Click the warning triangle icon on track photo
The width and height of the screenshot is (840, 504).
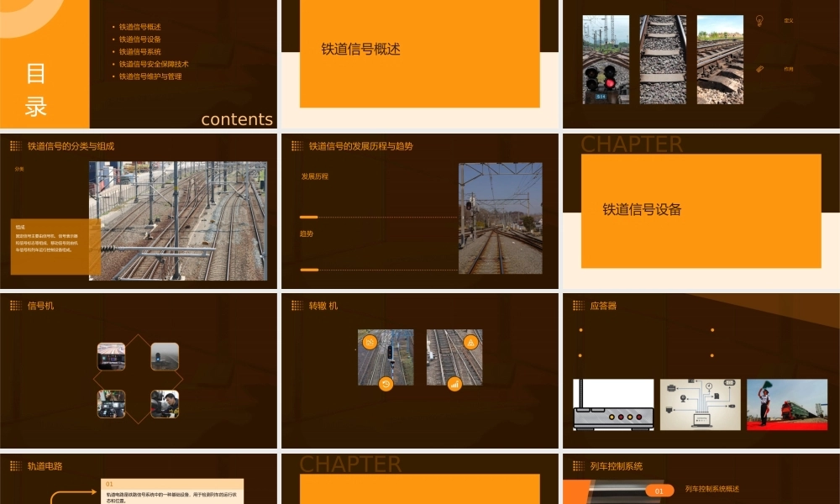[x=470, y=342]
